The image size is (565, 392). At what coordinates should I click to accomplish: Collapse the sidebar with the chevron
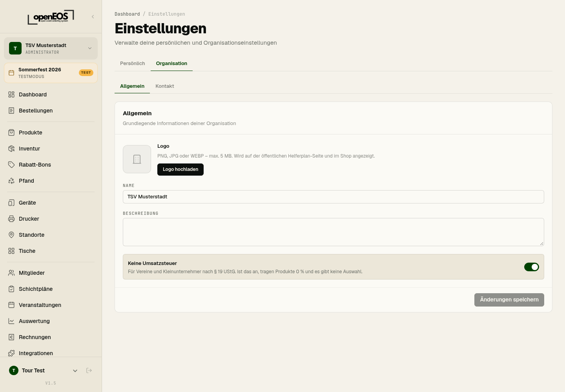pyautogui.click(x=93, y=16)
